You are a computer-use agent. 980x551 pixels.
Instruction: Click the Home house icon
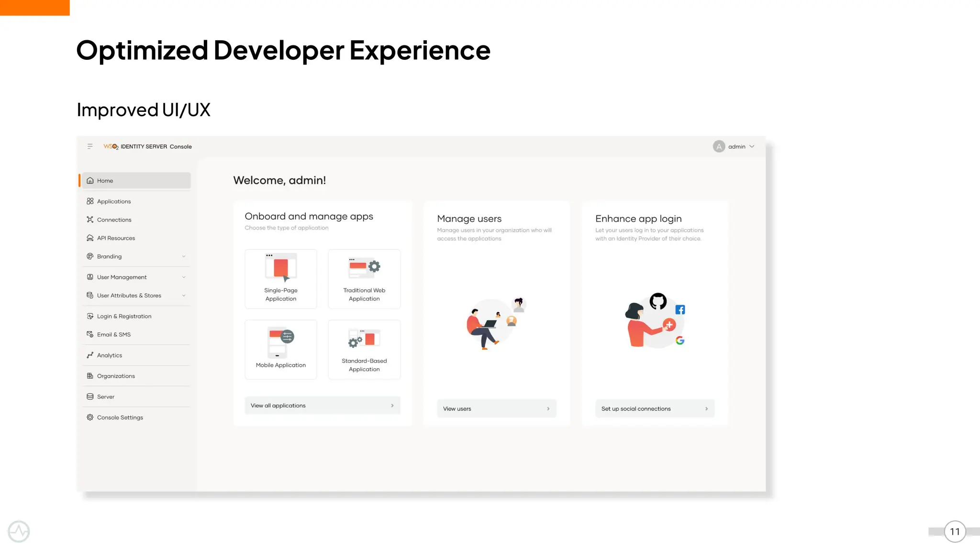tap(90, 180)
